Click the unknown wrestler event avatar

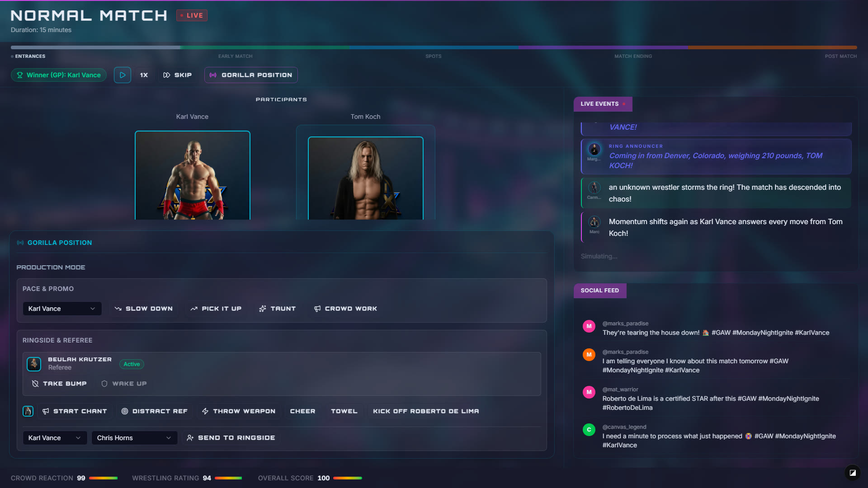click(x=594, y=187)
